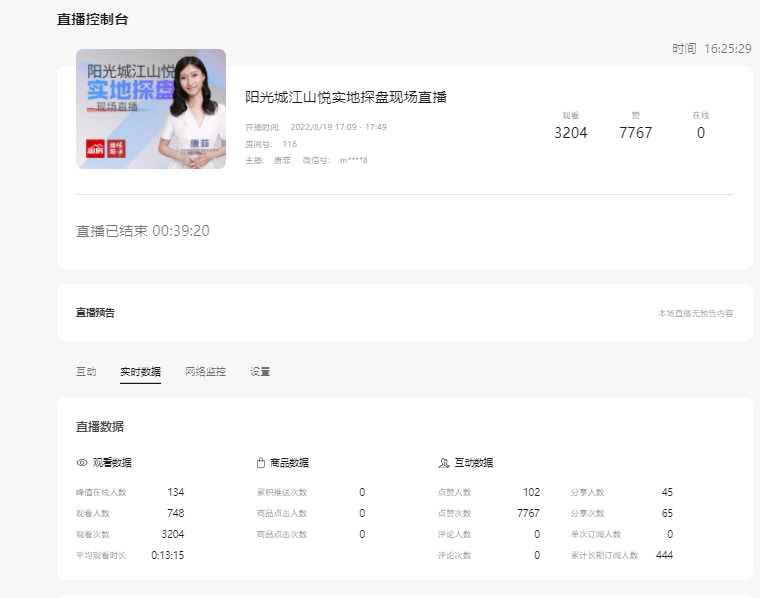Click the 累计长期订阅人数 value 444

(664, 555)
